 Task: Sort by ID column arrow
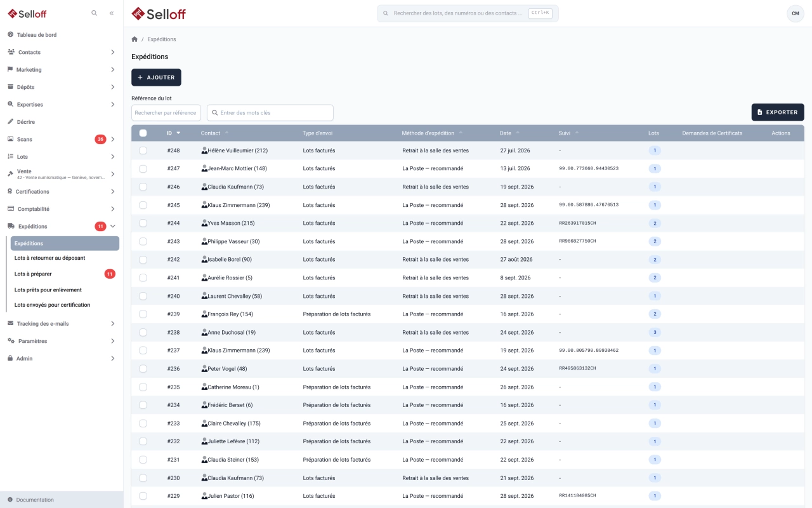tap(178, 133)
